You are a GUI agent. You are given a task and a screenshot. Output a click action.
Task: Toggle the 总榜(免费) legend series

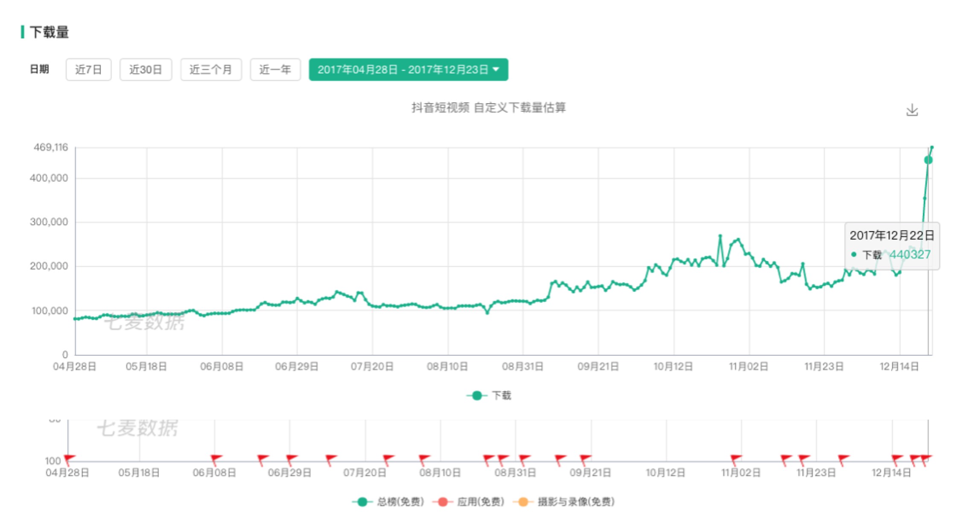388,502
